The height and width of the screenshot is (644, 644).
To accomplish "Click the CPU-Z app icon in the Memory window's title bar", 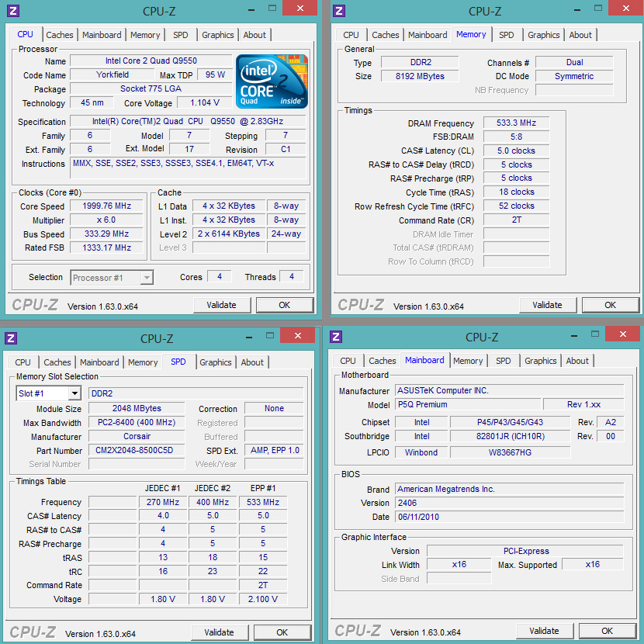I will point(339,11).
